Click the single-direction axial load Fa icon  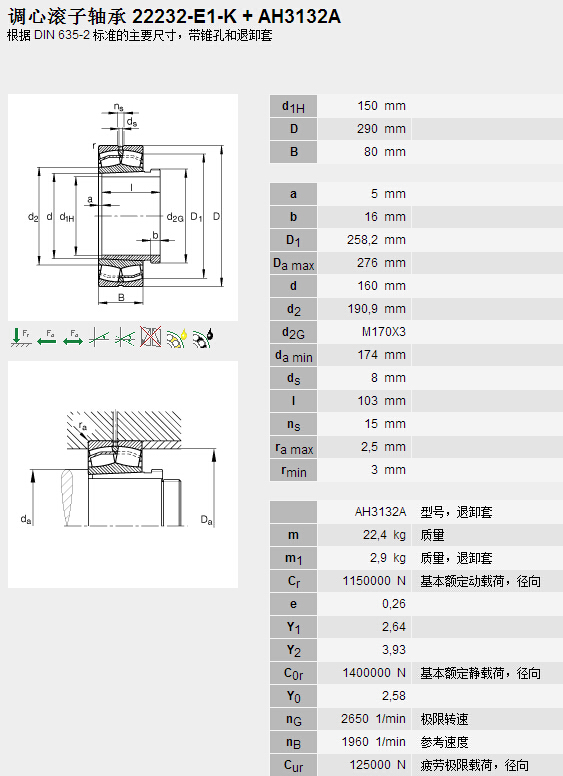47,337
